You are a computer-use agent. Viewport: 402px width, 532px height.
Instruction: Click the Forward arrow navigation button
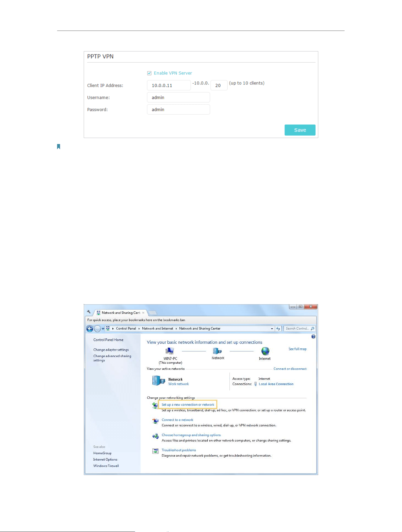pos(97,329)
